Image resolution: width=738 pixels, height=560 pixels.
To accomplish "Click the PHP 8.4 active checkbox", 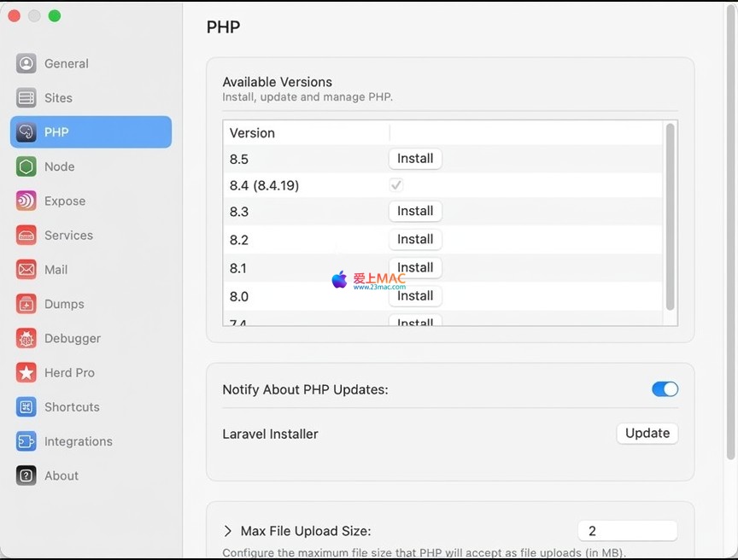I will coord(395,185).
